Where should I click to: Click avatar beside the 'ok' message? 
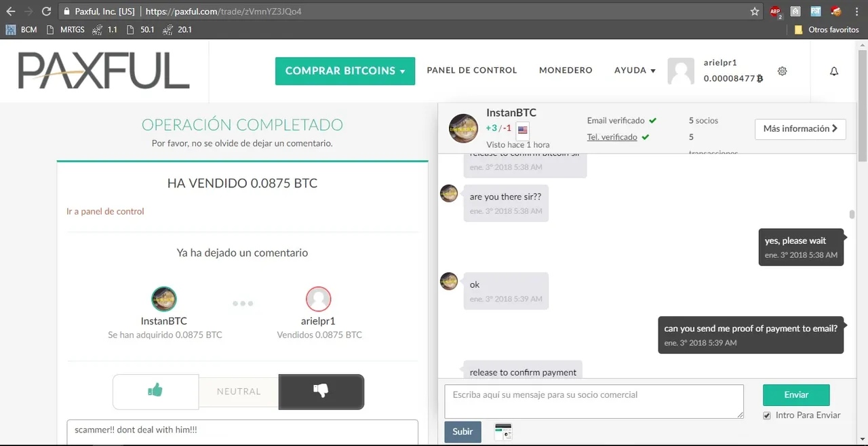[x=449, y=281]
